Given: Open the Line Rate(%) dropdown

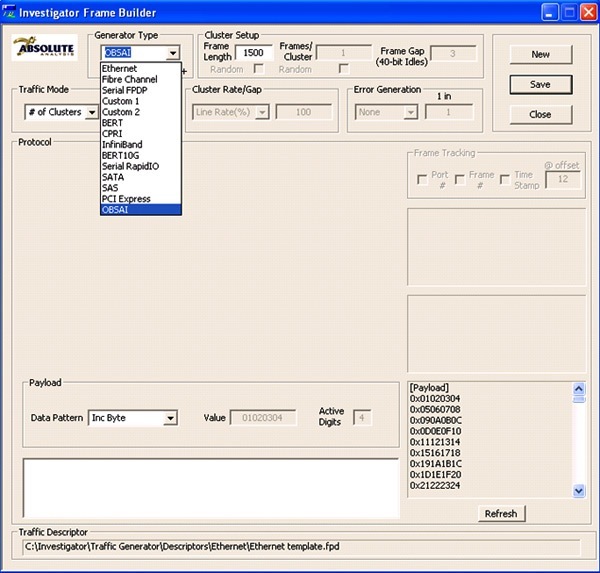Looking at the screenshot, I should point(262,112).
